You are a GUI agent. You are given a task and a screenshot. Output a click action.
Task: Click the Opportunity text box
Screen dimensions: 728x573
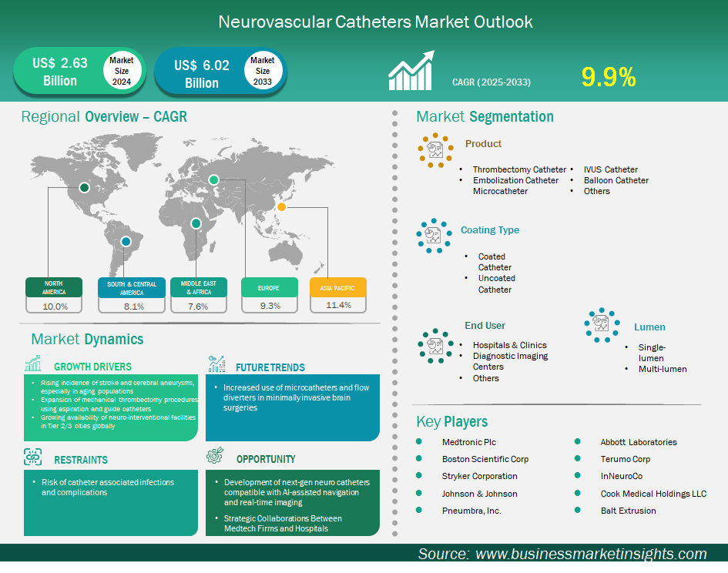(293, 502)
